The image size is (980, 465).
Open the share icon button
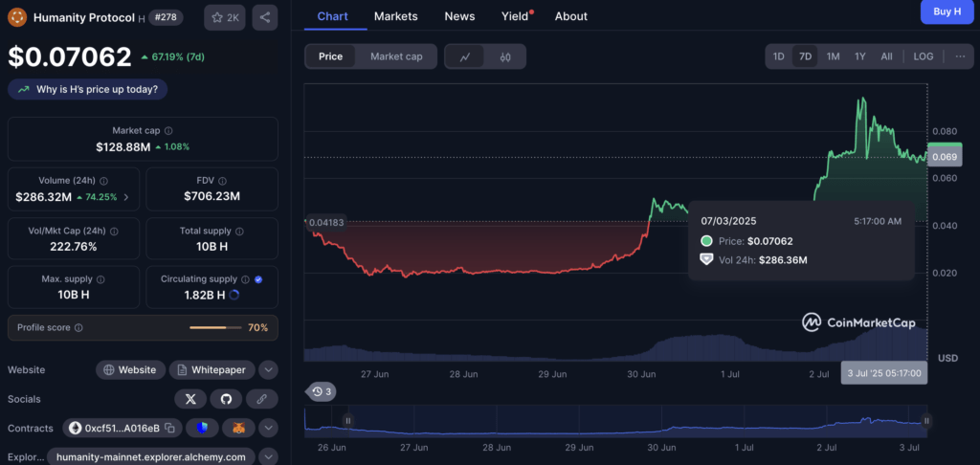point(265,17)
